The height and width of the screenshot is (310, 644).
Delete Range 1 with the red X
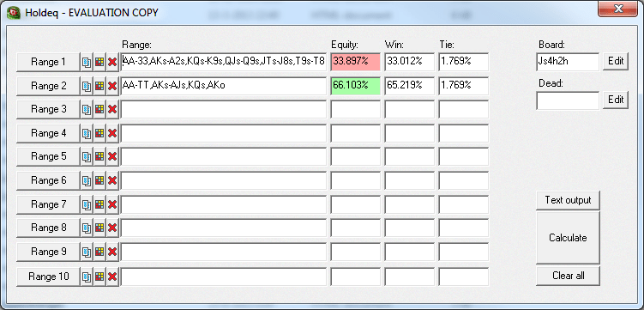point(112,63)
